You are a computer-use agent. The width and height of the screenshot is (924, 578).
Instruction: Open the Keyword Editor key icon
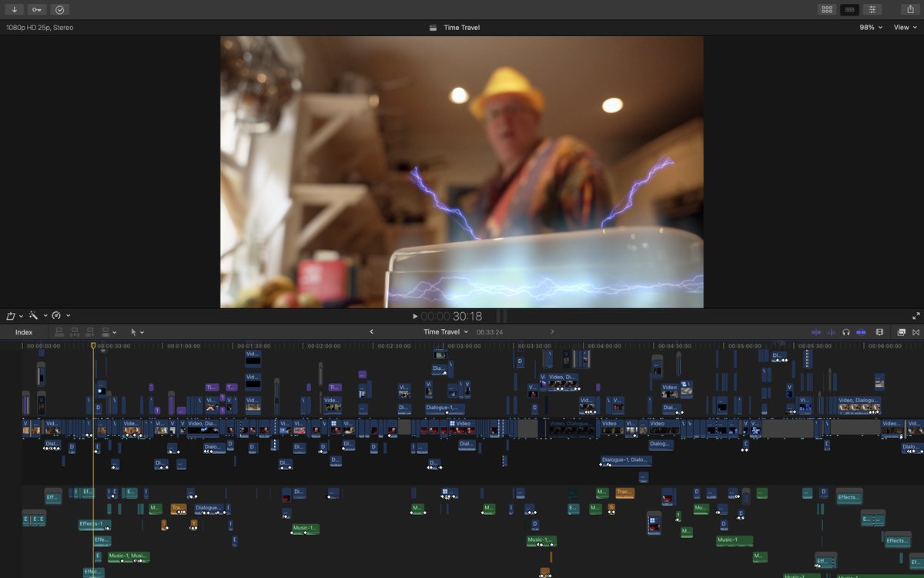coord(37,9)
